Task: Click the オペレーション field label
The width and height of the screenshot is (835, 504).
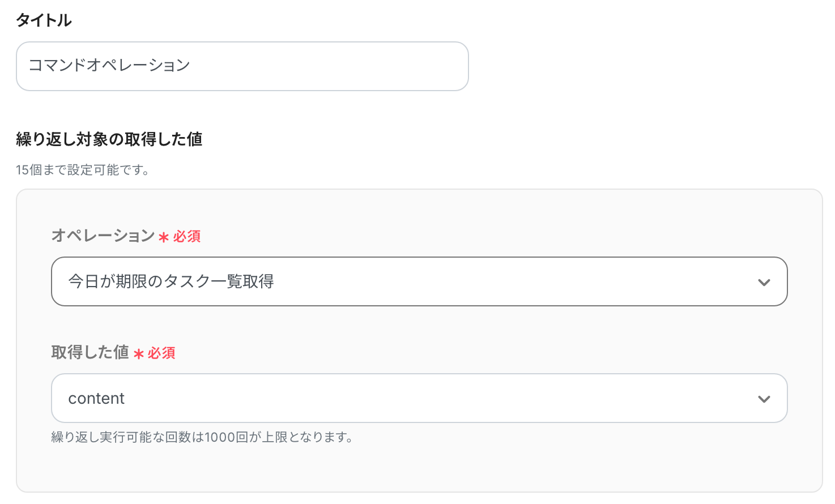Action: (x=103, y=236)
